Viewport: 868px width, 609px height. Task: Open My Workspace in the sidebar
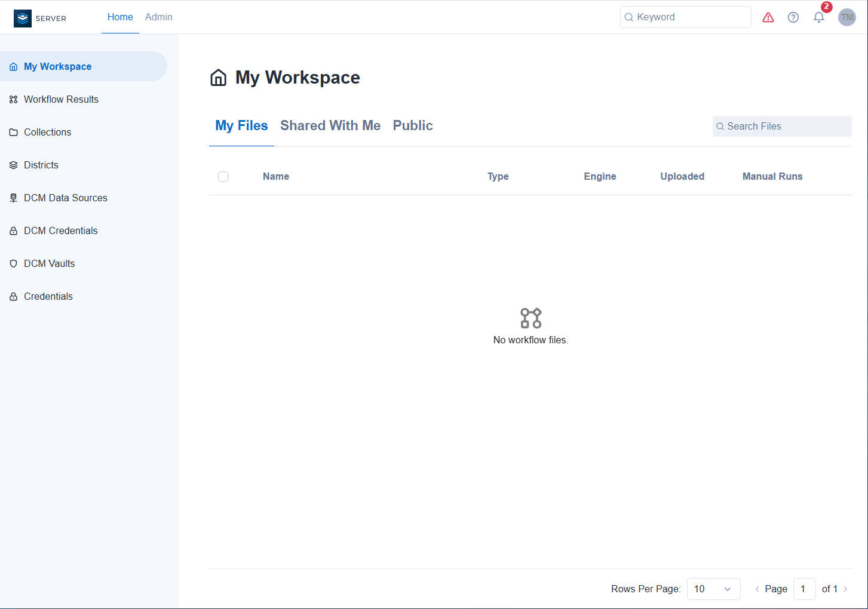tap(84, 66)
